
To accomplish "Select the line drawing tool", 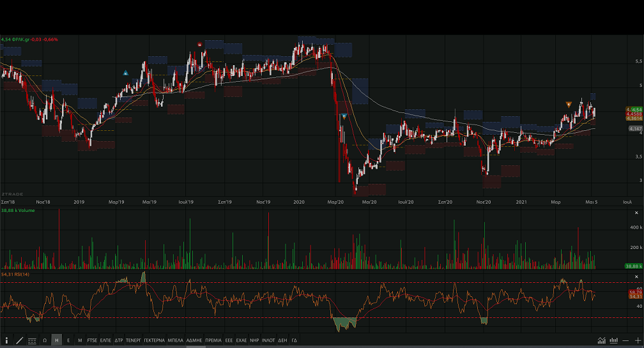I will (19, 341).
